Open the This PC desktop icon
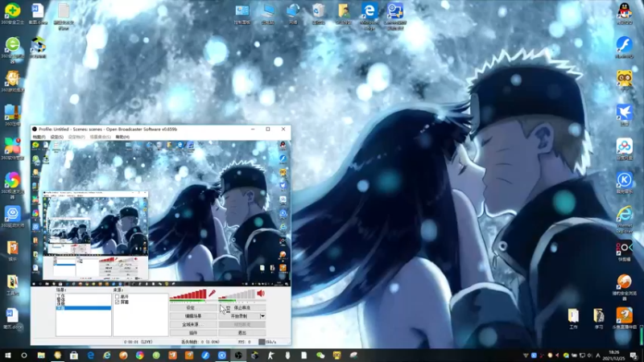 (268, 14)
